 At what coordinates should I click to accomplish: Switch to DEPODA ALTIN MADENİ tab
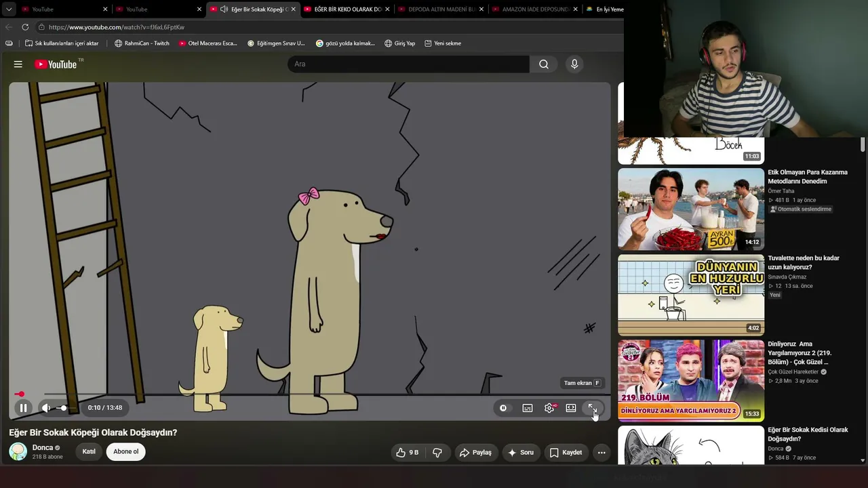(x=440, y=9)
